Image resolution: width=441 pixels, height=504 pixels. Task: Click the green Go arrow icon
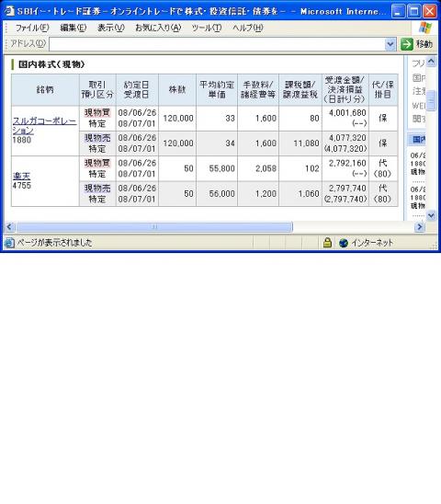[x=407, y=44]
